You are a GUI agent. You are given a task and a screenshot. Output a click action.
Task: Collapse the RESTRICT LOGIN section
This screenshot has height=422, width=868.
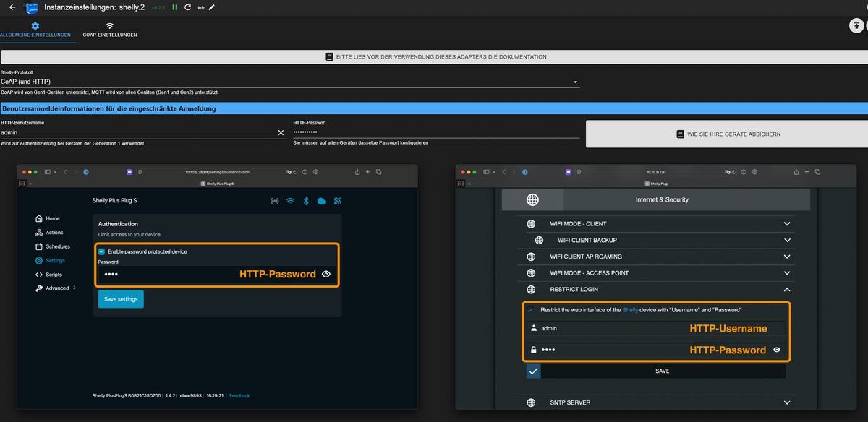pos(656,290)
